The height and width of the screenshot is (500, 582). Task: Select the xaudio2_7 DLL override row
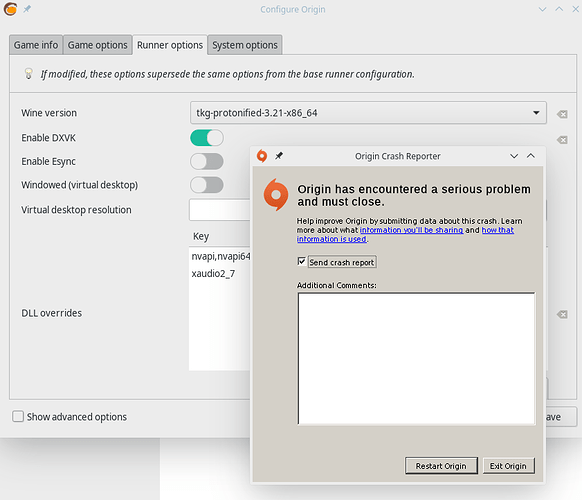point(220,274)
